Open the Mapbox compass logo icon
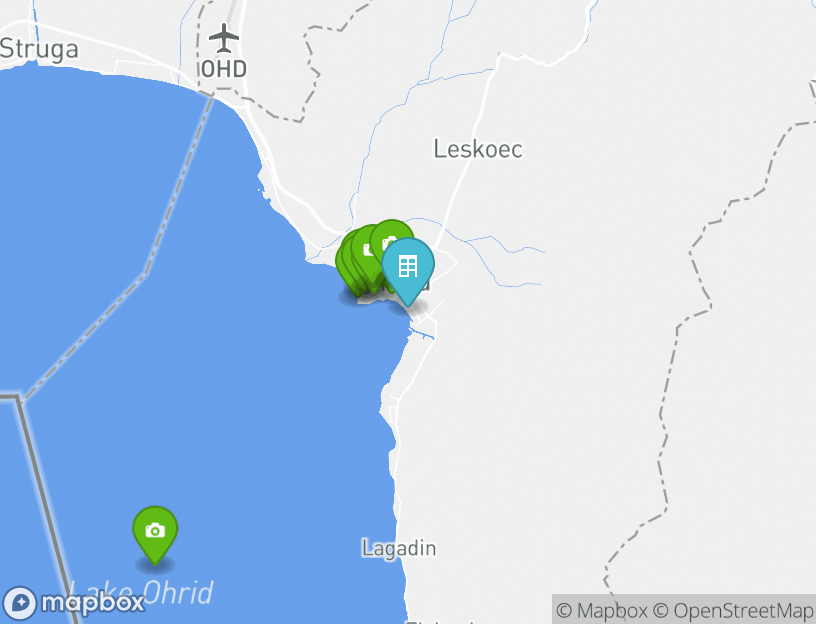This screenshot has width=816, height=624. [x=20, y=603]
